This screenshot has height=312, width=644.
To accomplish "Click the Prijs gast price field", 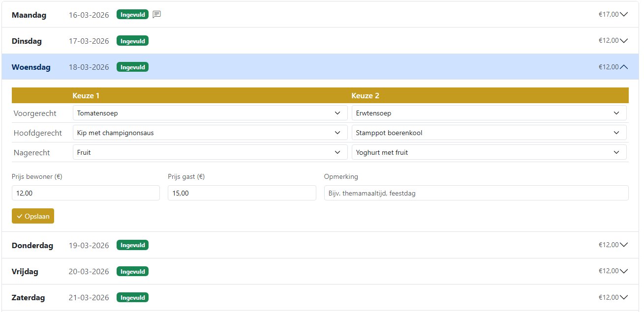I will (242, 193).
